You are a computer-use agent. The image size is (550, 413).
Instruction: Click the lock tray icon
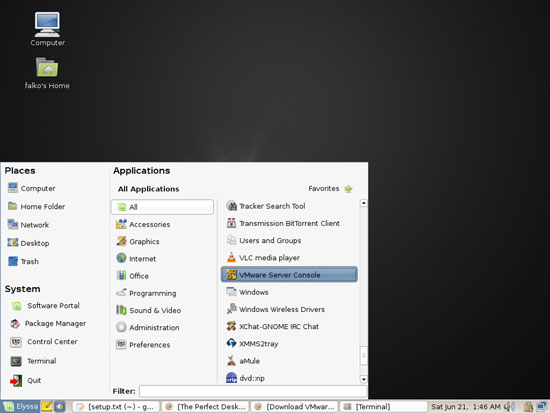click(x=528, y=407)
